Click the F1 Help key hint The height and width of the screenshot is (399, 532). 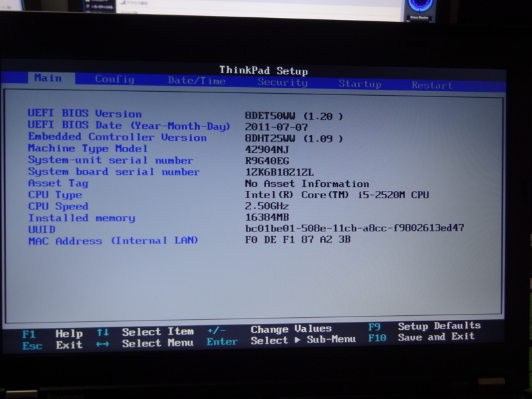[x=53, y=334]
